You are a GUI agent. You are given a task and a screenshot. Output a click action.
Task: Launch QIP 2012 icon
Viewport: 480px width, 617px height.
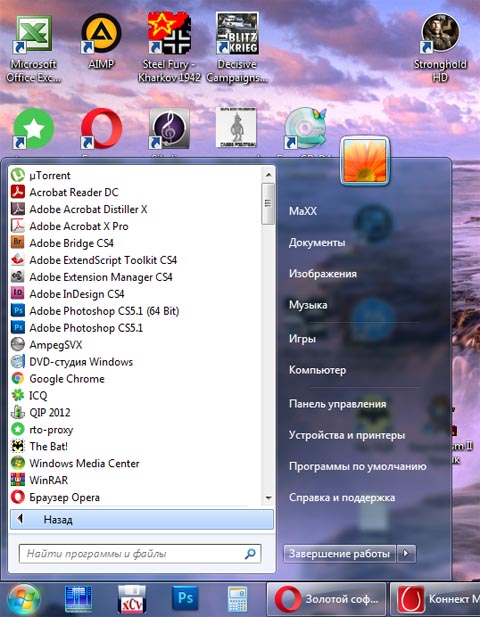[17, 412]
